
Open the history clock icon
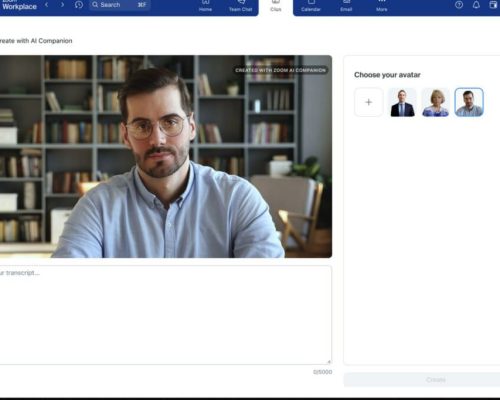79,5
